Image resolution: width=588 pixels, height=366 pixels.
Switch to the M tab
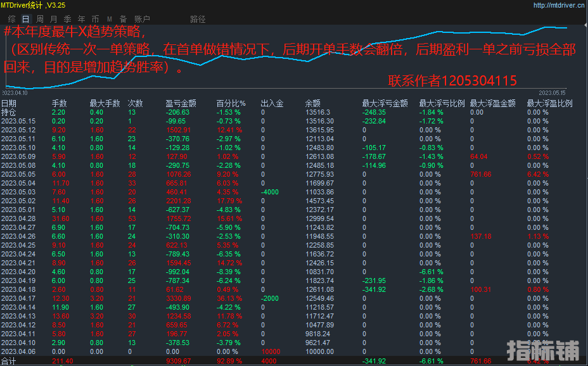point(110,19)
